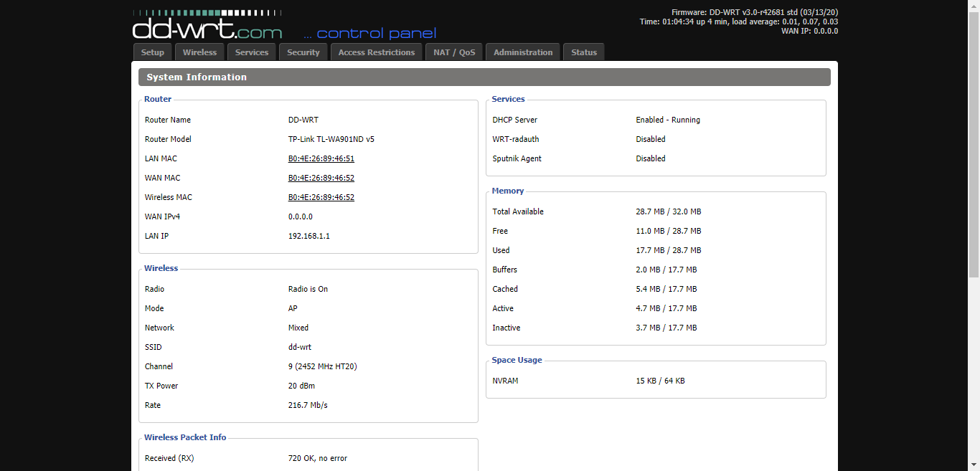The image size is (980, 471).
Task: Open the Access Restrictions tab
Action: (x=377, y=52)
